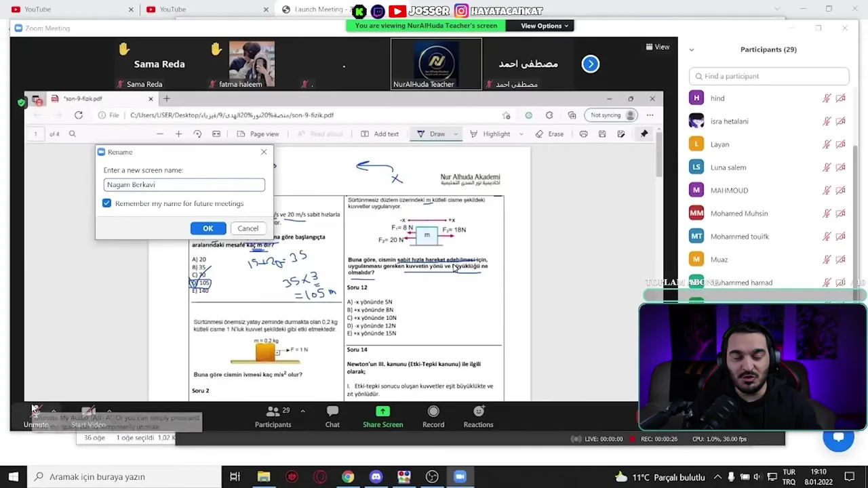Viewport: 868px width, 488px height.
Task: Show next video thumbnails with the blue arrow
Action: pos(591,64)
